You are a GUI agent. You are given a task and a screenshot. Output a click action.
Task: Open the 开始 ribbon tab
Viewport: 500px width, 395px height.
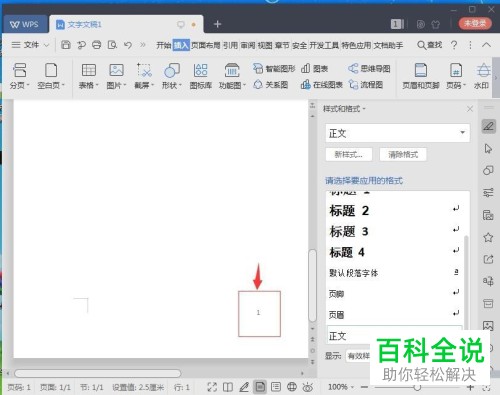point(164,45)
